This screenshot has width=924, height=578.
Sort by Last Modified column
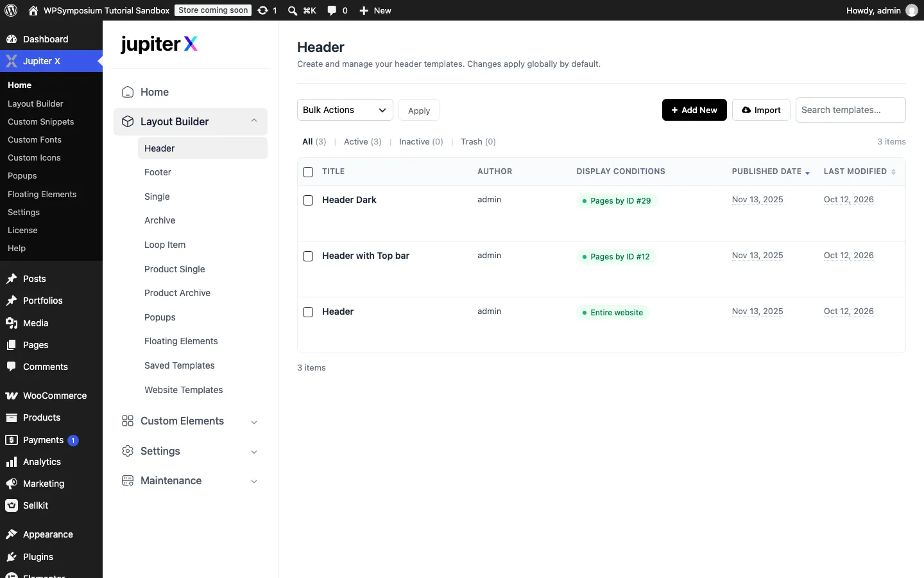(859, 171)
